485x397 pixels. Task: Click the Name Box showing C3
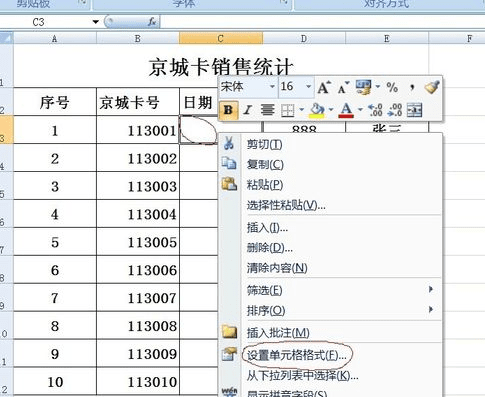tap(45, 22)
